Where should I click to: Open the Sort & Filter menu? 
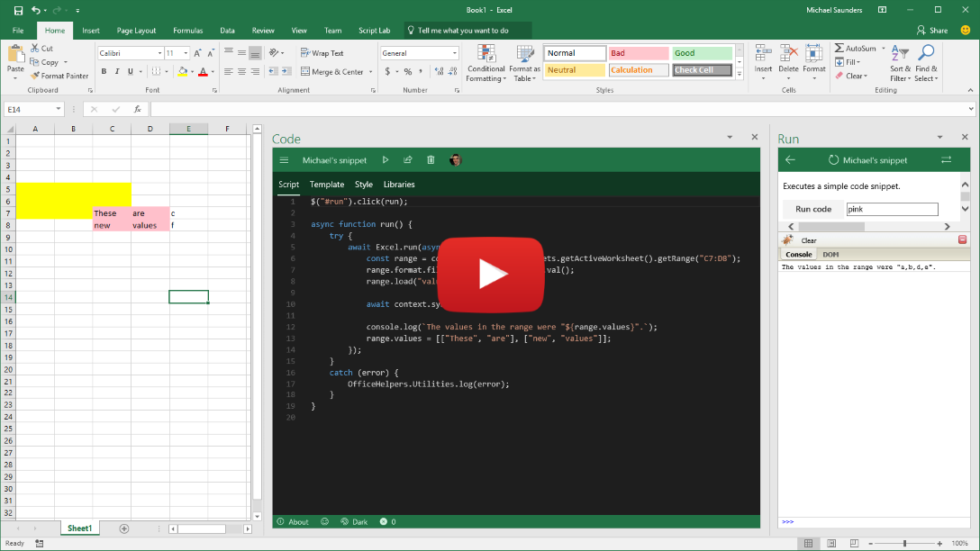[x=900, y=63]
